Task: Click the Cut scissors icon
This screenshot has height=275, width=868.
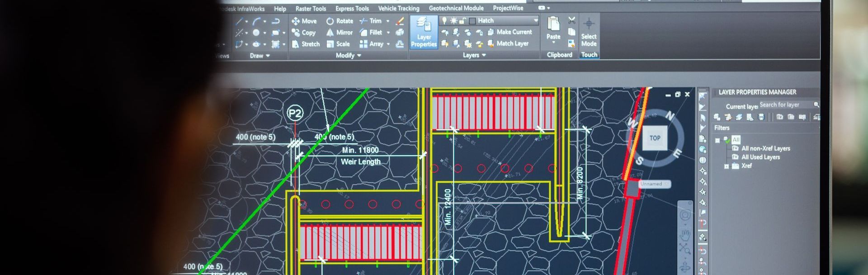Action: pos(572,20)
